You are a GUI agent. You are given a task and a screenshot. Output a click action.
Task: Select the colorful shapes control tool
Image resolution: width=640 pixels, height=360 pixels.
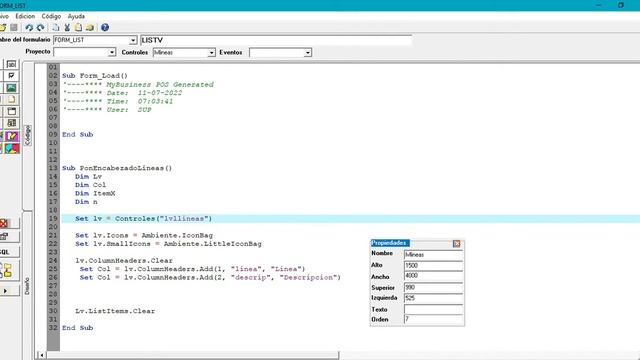click(x=11, y=148)
